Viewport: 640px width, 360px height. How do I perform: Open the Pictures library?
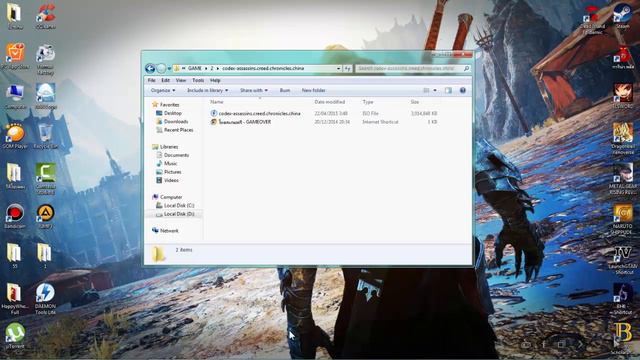click(173, 172)
